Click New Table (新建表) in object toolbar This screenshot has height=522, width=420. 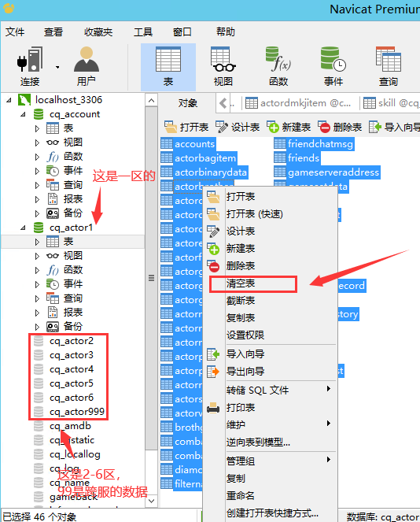[289, 127]
